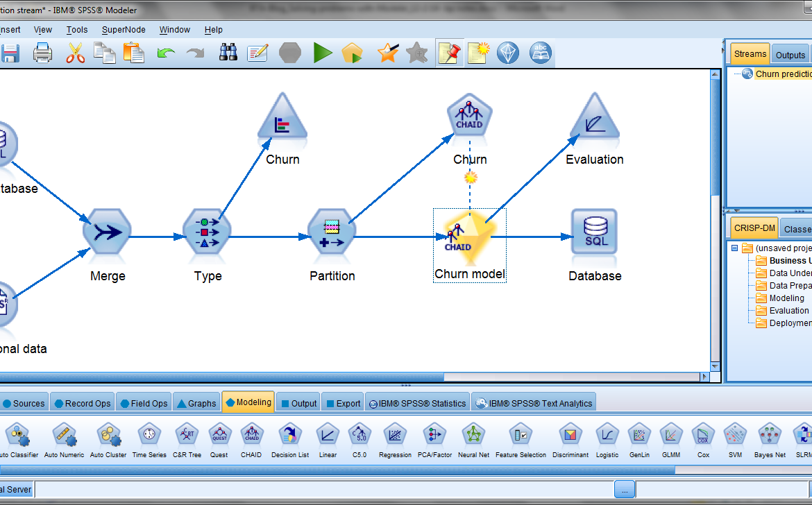Pick Cox modeling node
812x505 pixels.
pyautogui.click(x=703, y=441)
